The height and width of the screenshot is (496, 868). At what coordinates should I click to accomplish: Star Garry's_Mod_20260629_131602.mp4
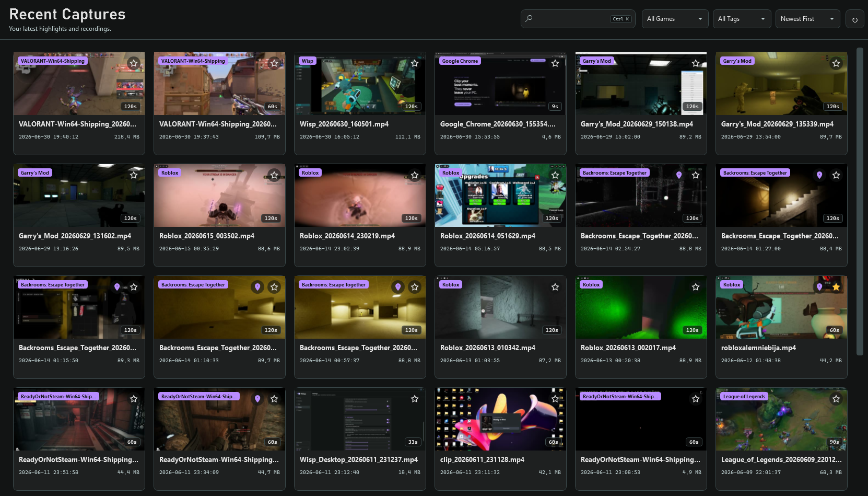134,175
